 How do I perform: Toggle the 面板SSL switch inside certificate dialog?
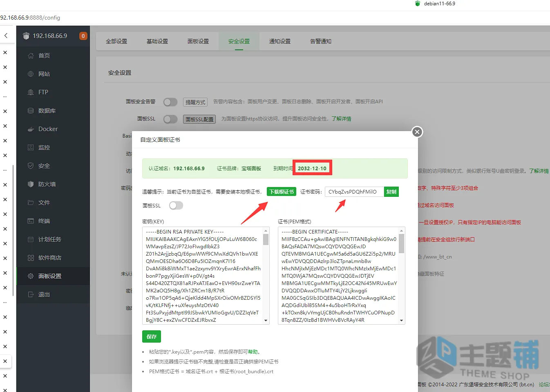coord(176,205)
